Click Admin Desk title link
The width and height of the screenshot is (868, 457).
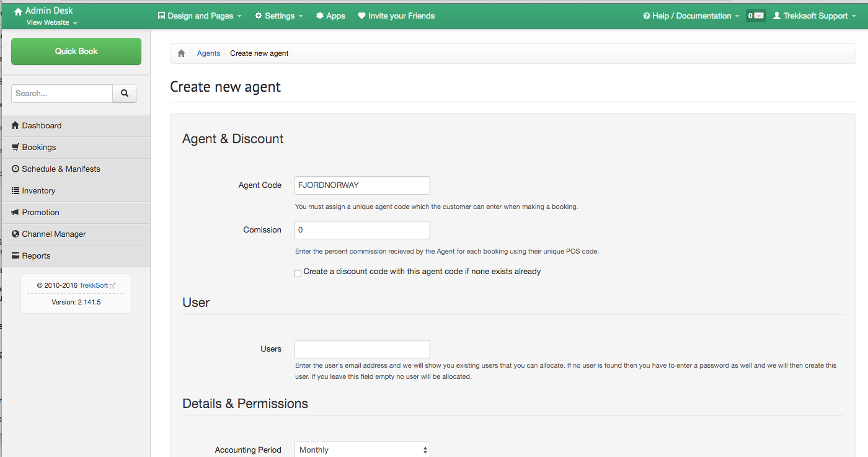pyautogui.click(x=49, y=11)
